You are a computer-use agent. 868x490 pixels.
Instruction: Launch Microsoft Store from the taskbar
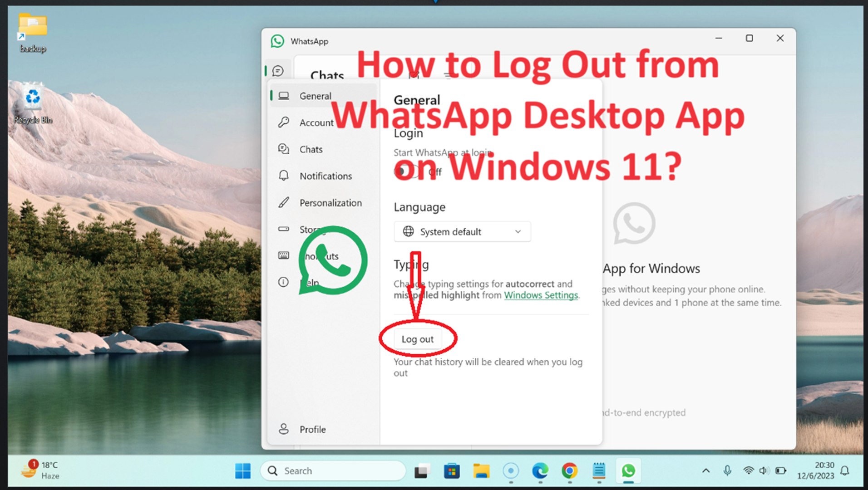pyautogui.click(x=452, y=471)
